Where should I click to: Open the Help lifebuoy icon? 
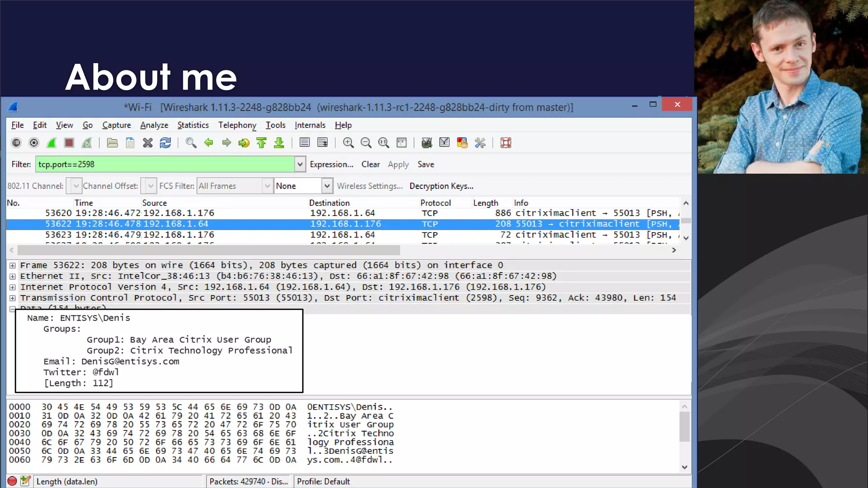coord(506,143)
